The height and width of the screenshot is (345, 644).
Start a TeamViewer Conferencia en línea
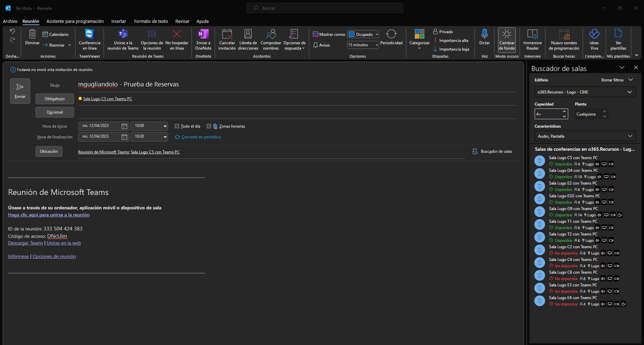tap(90, 40)
